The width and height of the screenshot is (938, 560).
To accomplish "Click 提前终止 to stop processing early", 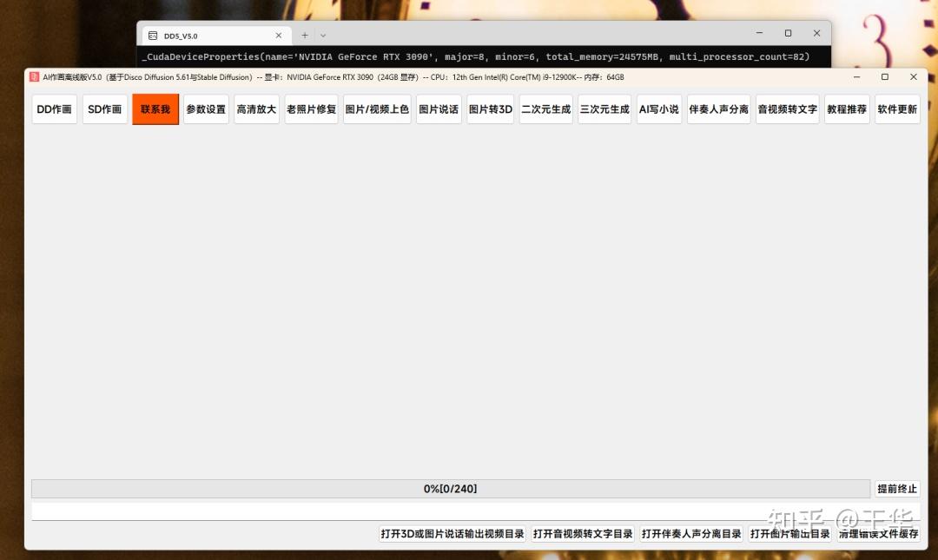I will (897, 488).
